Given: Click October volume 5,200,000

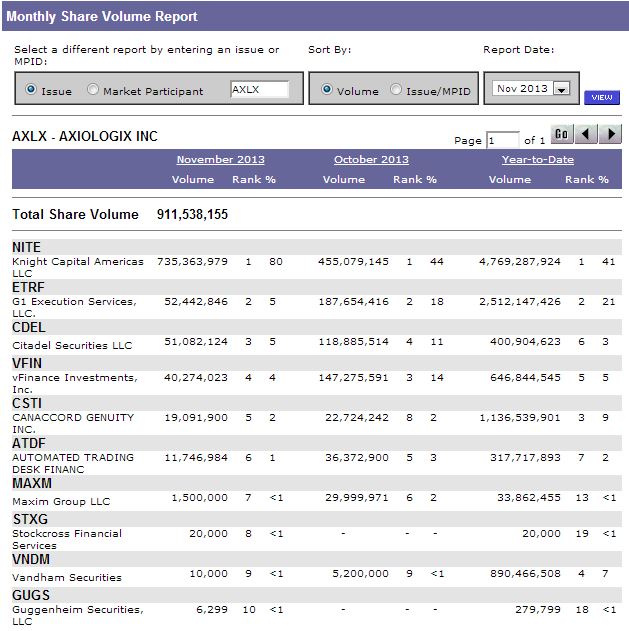Looking at the screenshot, I should 361,573.
